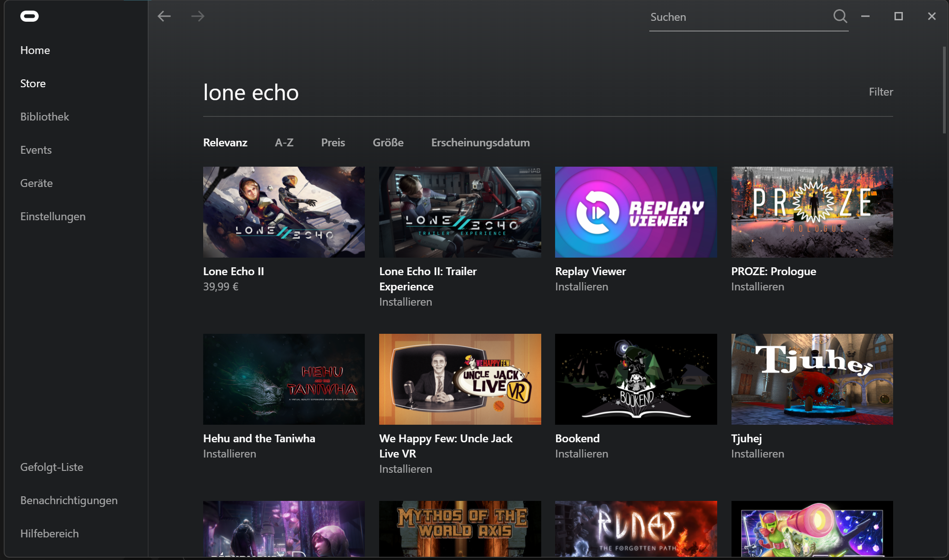Image resolution: width=949 pixels, height=560 pixels.
Task: Click the magnifying glass search icon
Action: coord(840,17)
